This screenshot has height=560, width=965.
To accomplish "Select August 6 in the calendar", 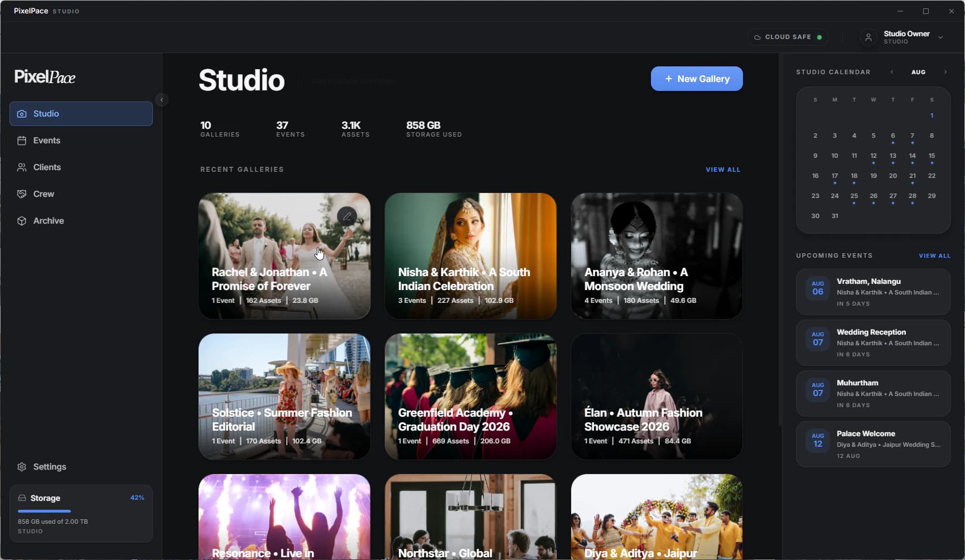I will [892, 136].
